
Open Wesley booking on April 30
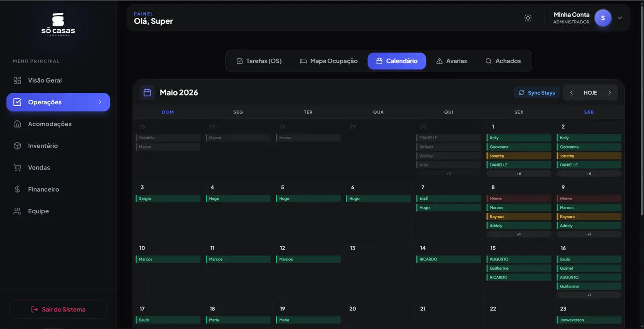pos(448,156)
